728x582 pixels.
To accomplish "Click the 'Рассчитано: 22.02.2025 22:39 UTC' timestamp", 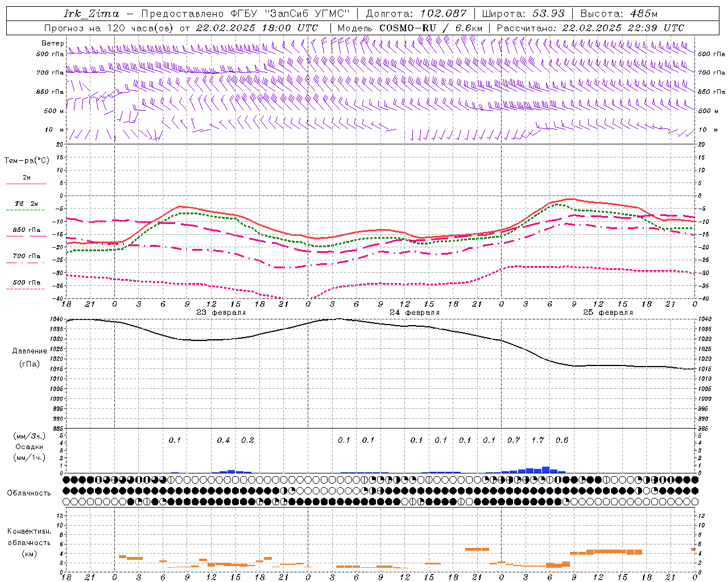I will coord(590,28).
